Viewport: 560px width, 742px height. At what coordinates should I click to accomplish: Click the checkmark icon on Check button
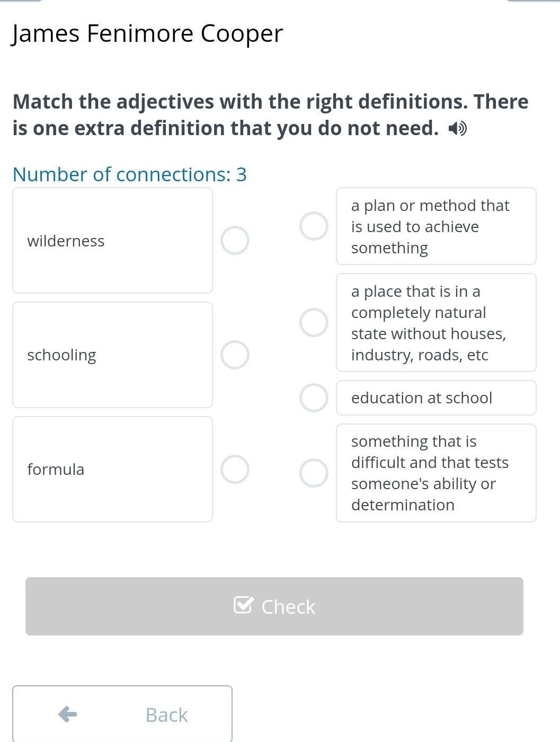[x=243, y=605]
